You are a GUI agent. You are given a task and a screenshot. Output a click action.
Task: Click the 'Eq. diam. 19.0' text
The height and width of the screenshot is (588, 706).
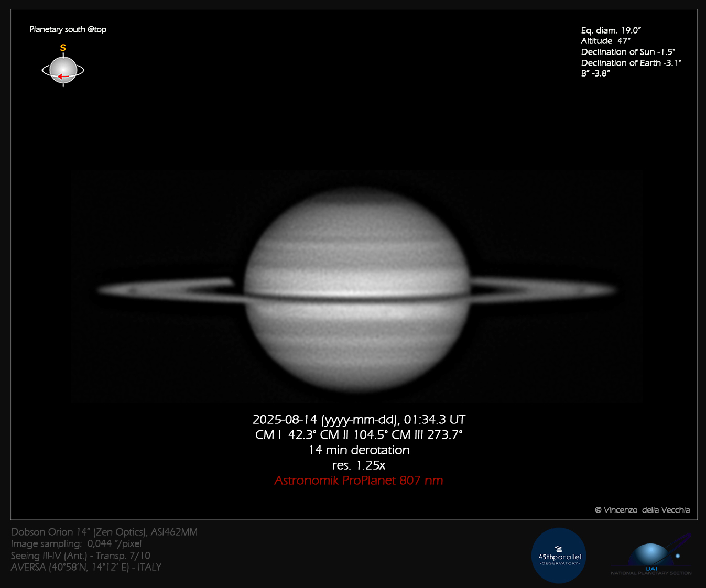point(611,30)
